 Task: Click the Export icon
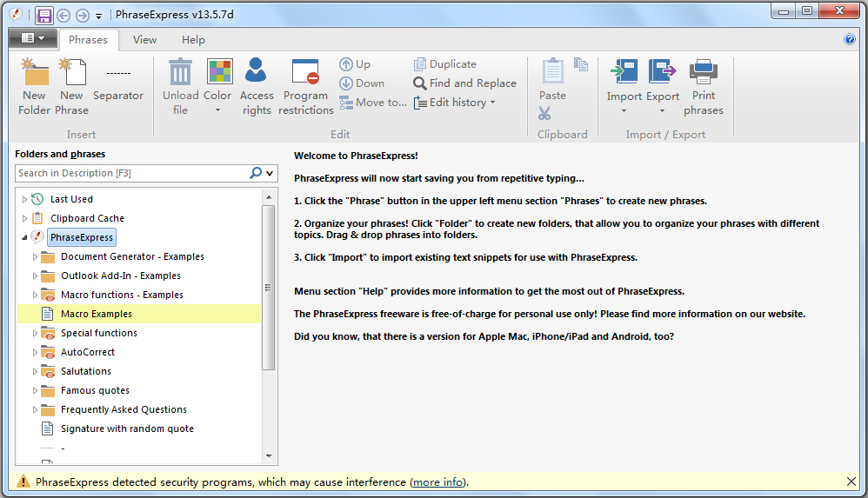point(662,71)
